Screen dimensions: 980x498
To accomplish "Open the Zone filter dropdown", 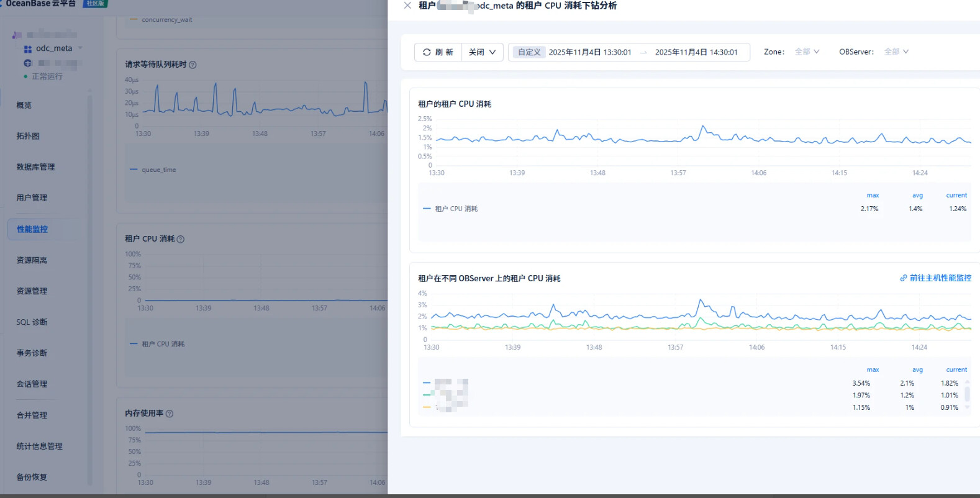I will 807,52.
